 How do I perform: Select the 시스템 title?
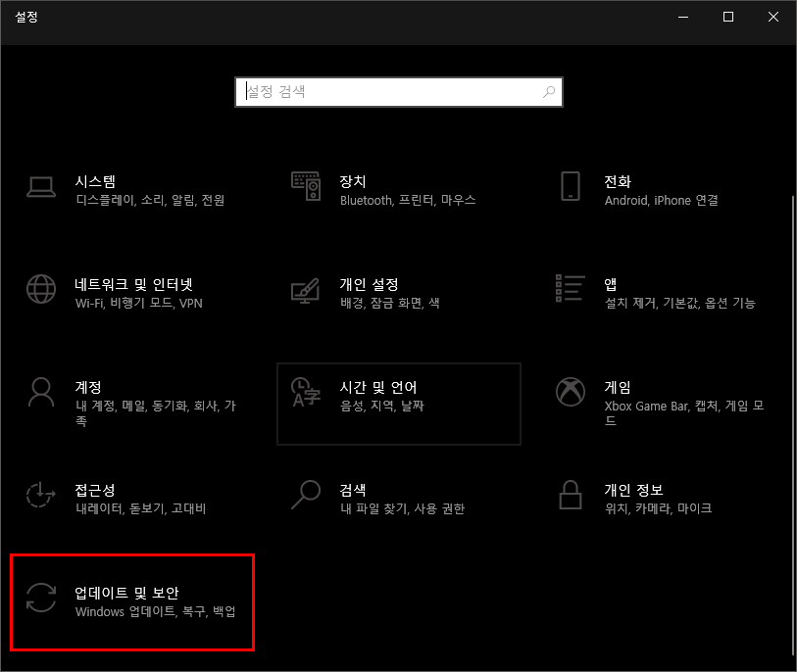click(x=95, y=181)
